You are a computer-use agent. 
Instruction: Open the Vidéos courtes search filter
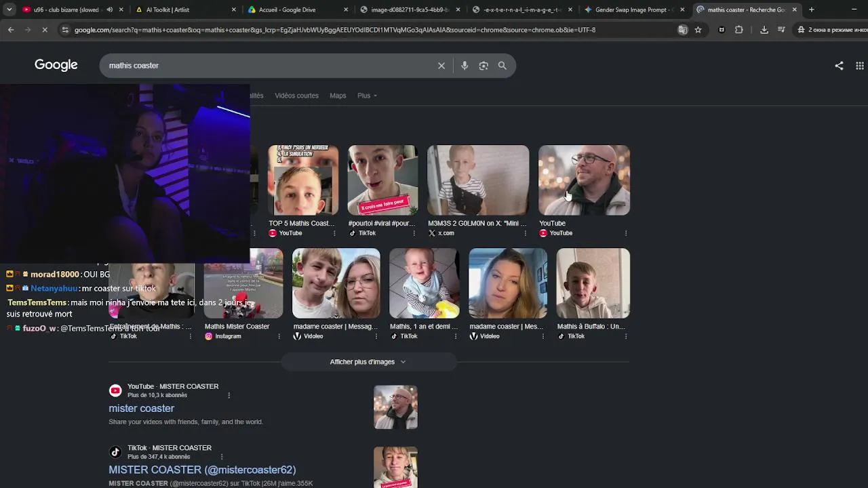click(296, 96)
